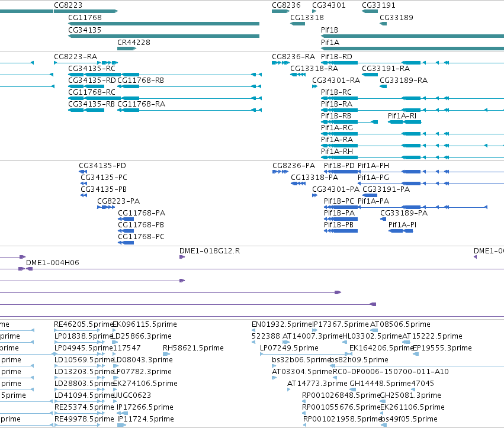Click the CG33191-PA protein label

click(386, 189)
